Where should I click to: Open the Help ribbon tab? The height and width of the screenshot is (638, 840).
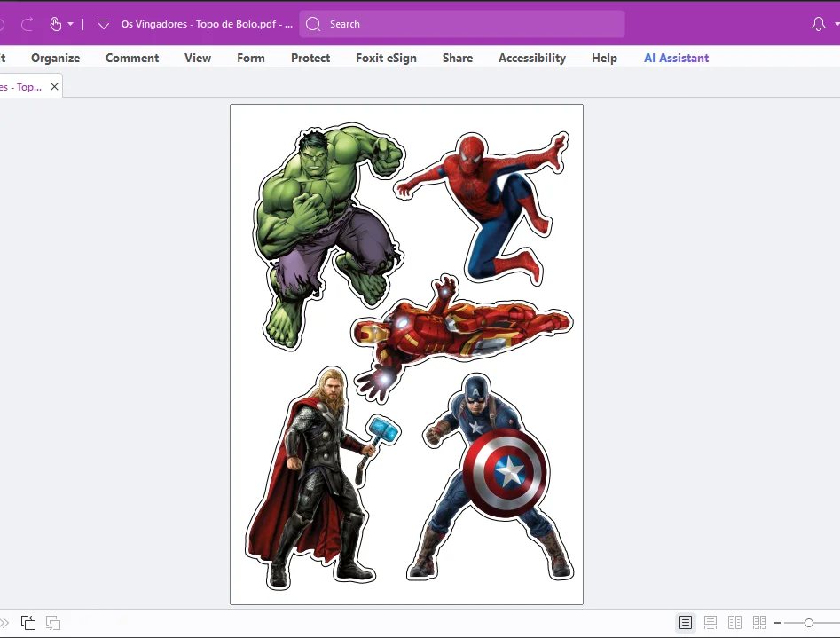point(604,58)
